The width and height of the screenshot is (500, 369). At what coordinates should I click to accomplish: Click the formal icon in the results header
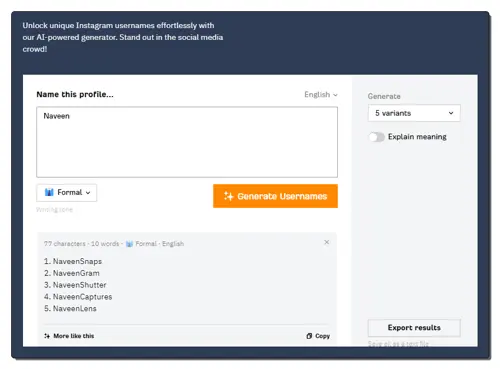(129, 244)
